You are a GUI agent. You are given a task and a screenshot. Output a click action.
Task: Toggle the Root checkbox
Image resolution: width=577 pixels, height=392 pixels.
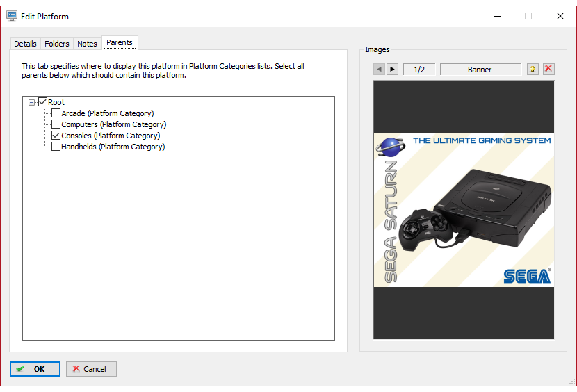coord(42,102)
